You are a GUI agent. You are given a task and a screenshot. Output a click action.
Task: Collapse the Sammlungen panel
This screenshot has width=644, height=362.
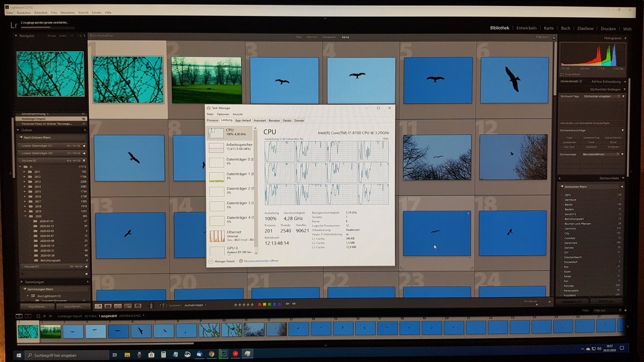coord(22,282)
